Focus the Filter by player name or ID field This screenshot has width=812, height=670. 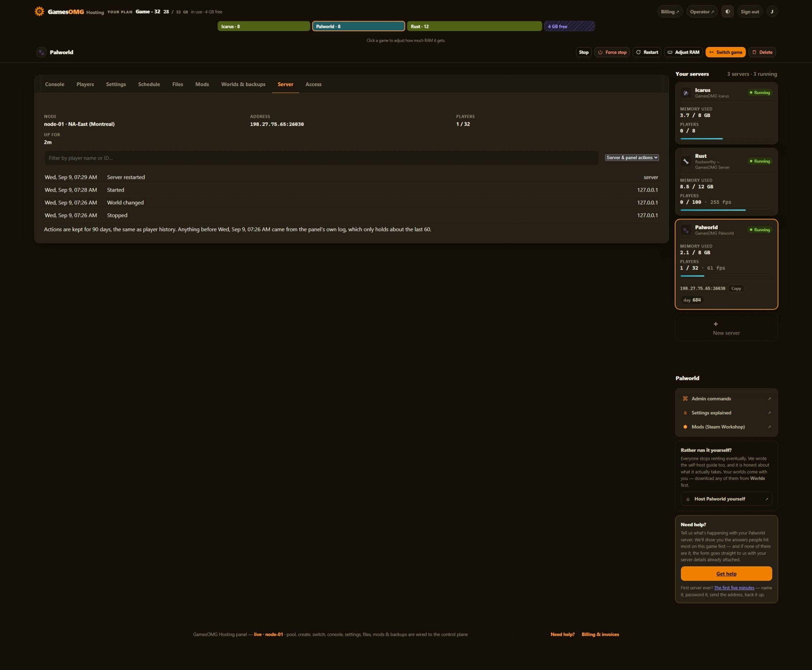[x=321, y=158]
